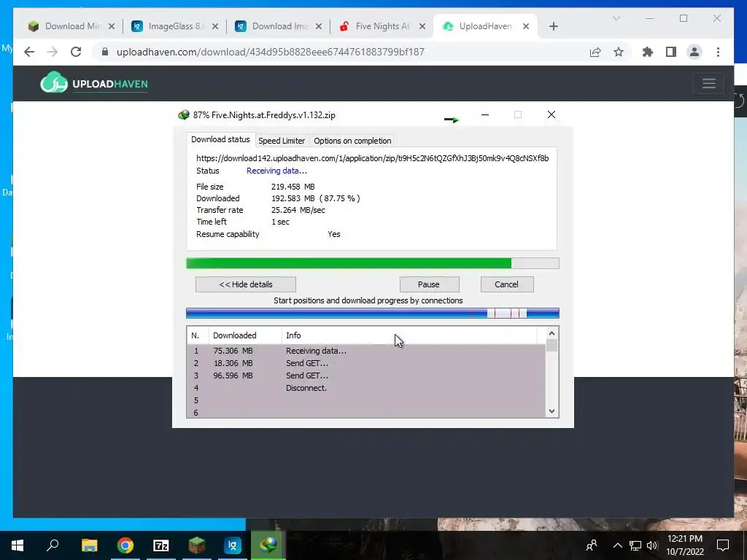Image resolution: width=747 pixels, height=560 pixels.
Task: Click the N. column header
Action: pos(198,335)
